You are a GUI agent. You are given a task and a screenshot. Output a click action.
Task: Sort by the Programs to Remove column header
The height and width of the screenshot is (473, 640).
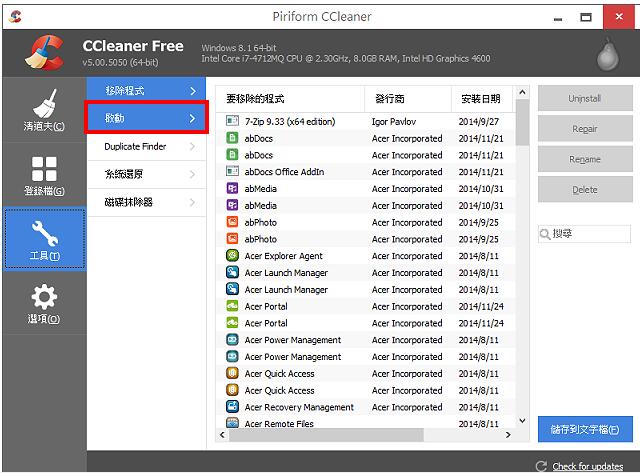coord(289,99)
